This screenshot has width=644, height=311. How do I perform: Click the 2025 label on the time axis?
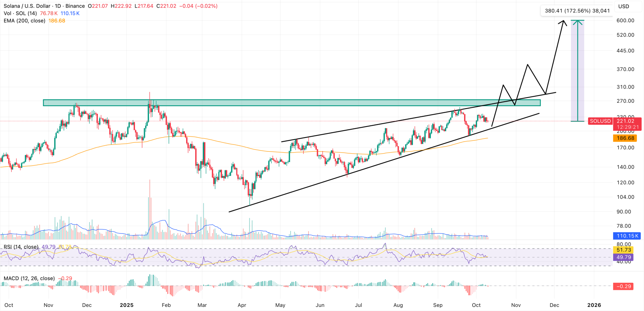127,305
